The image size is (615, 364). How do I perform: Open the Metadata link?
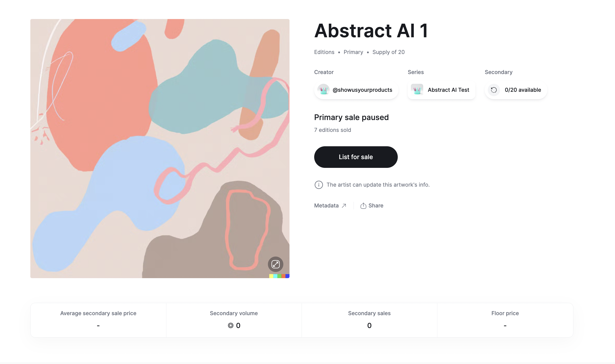pos(330,206)
